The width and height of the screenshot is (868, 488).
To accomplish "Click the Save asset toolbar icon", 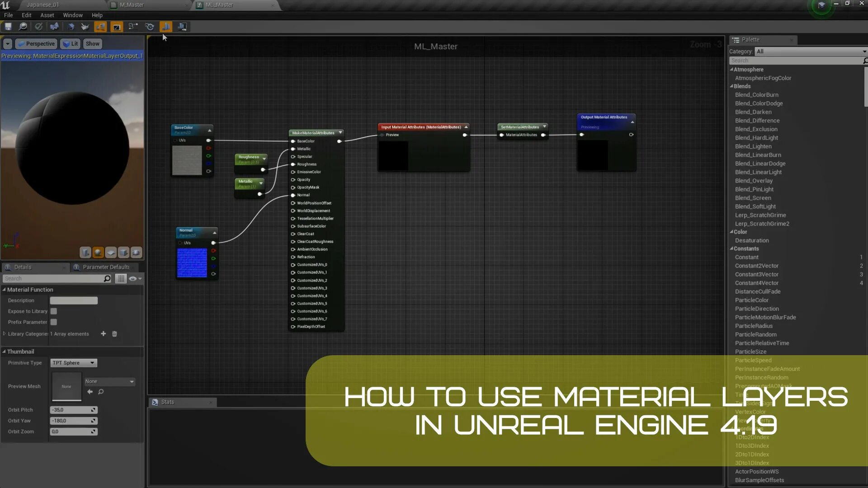I will 8,27.
